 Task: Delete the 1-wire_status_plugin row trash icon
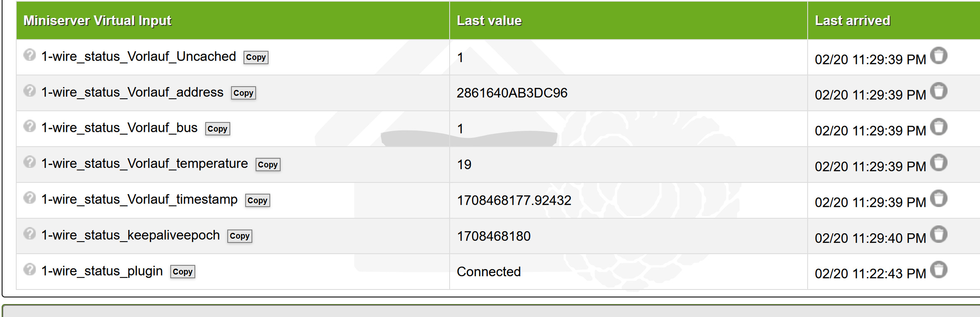tap(939, 270)
